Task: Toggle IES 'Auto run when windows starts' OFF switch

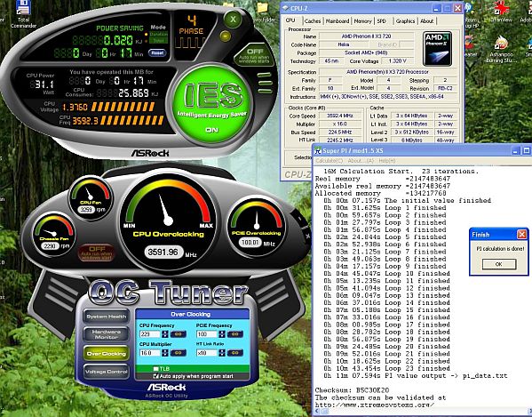Action: pos(254,55)
